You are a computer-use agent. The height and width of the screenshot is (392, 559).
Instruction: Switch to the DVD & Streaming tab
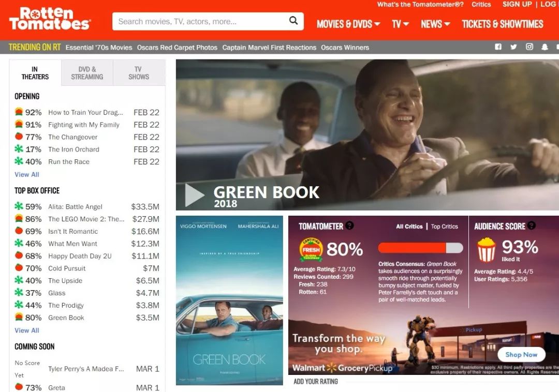click(87, 72)
